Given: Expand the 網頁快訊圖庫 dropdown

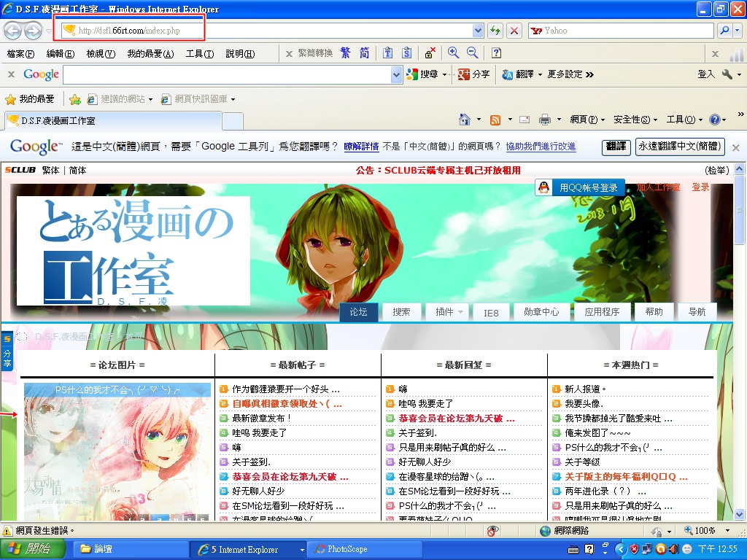Looking at the screenshot, I should (x=233, y=99).
